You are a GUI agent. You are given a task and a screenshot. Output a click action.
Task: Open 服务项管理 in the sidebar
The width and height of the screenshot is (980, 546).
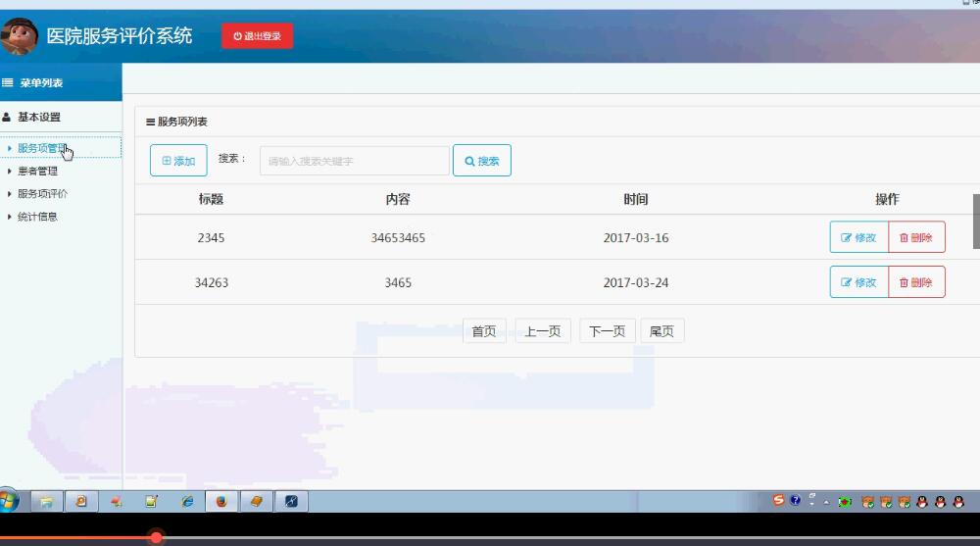(x=42, y=148)
